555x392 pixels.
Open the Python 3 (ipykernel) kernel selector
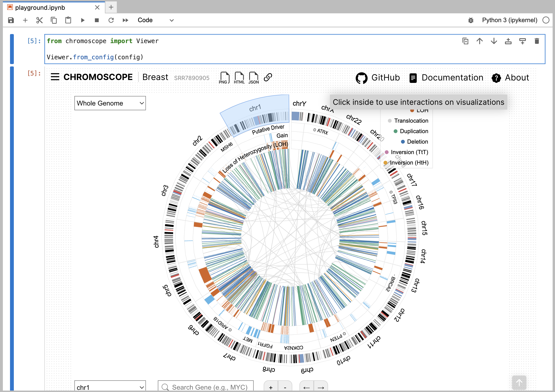click(x=509, y=20)
